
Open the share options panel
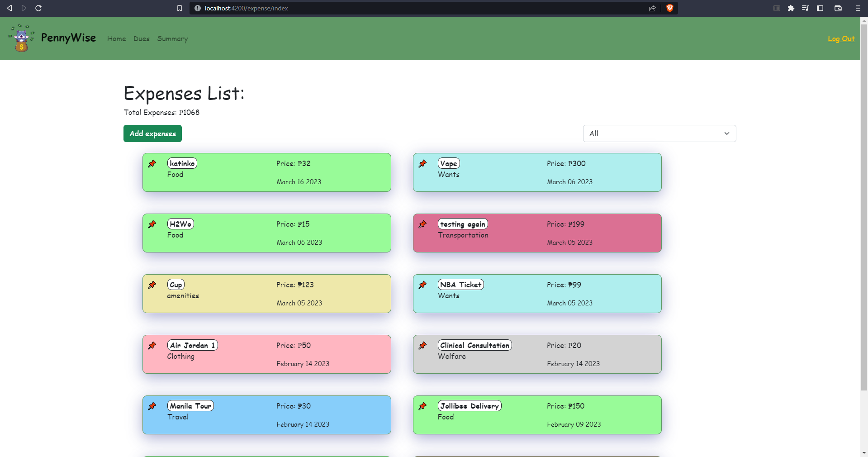click(x=652, y=8)
